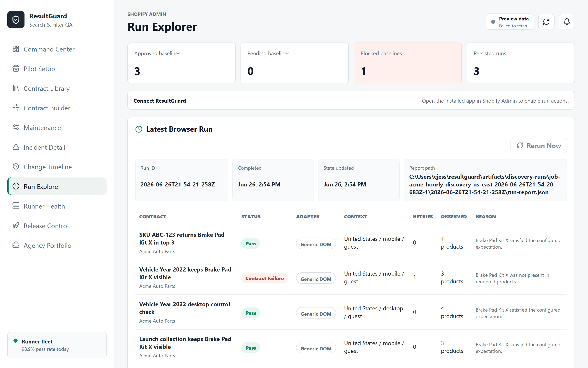588x368 pixels.
Task: Click Generic DOM chip in Contract Failure row
Action: 316,278
